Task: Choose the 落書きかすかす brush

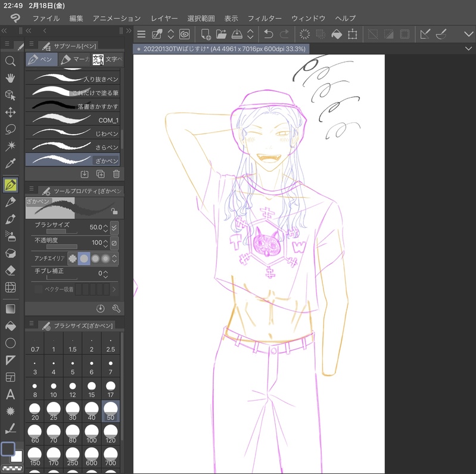Action: point(73,106)
